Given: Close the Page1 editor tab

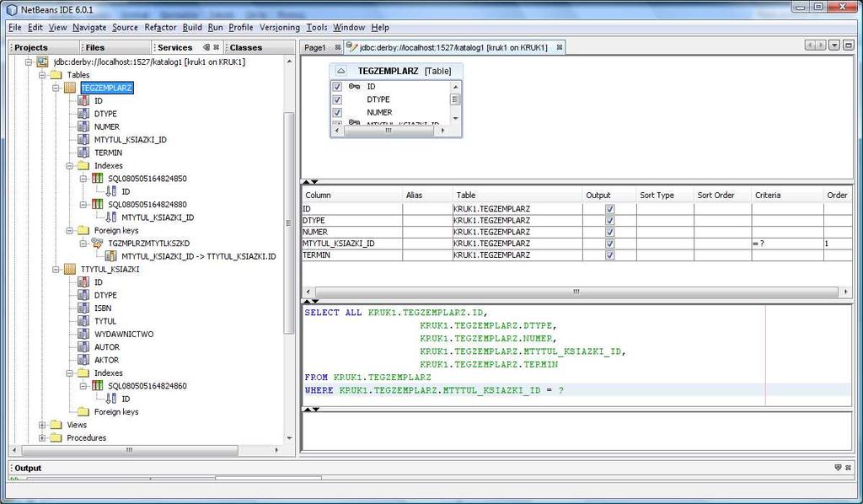Looking at the screenshot, I should point(337,47).
